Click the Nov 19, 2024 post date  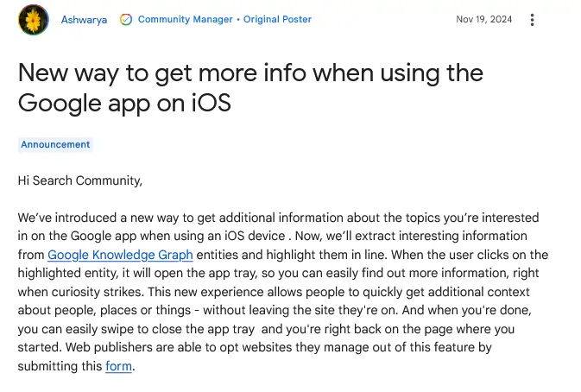tap(484, 19)
